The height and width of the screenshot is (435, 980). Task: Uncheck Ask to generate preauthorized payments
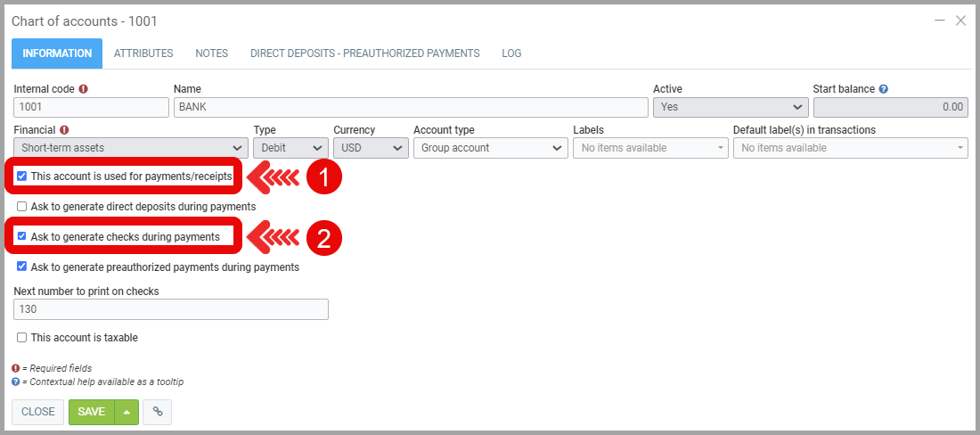pyautogui.click(x=22, y=267)
